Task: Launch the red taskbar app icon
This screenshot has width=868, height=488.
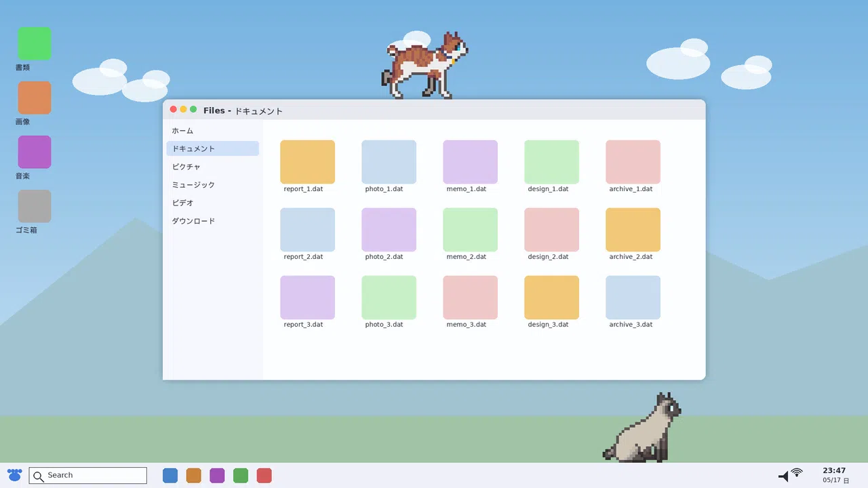Action: pyautogui.click(x=264, y=476)
